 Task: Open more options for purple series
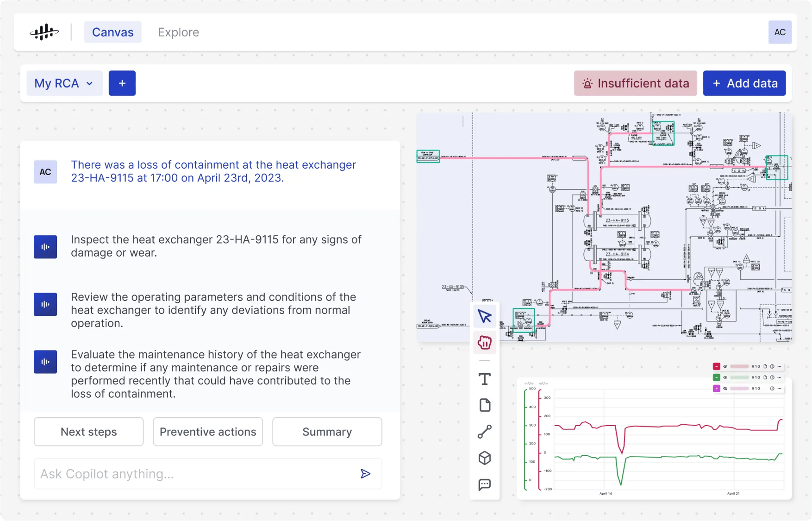click(x=780, y=389)
